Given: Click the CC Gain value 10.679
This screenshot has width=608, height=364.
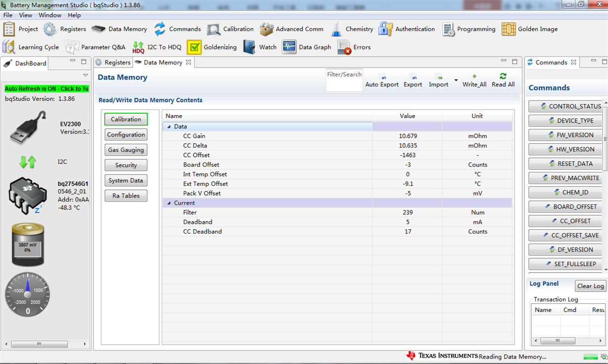Looking at the screenshot, I should pos(407,136).
